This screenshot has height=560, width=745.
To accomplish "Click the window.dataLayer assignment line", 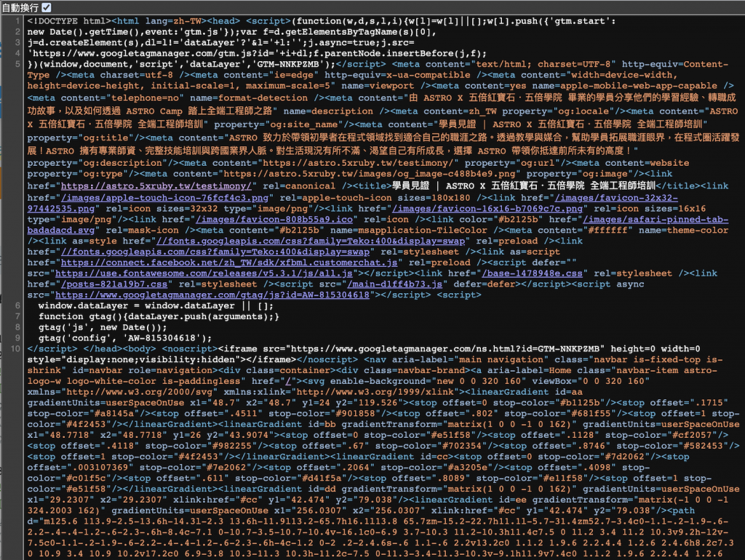I will (x=156, y=306).
